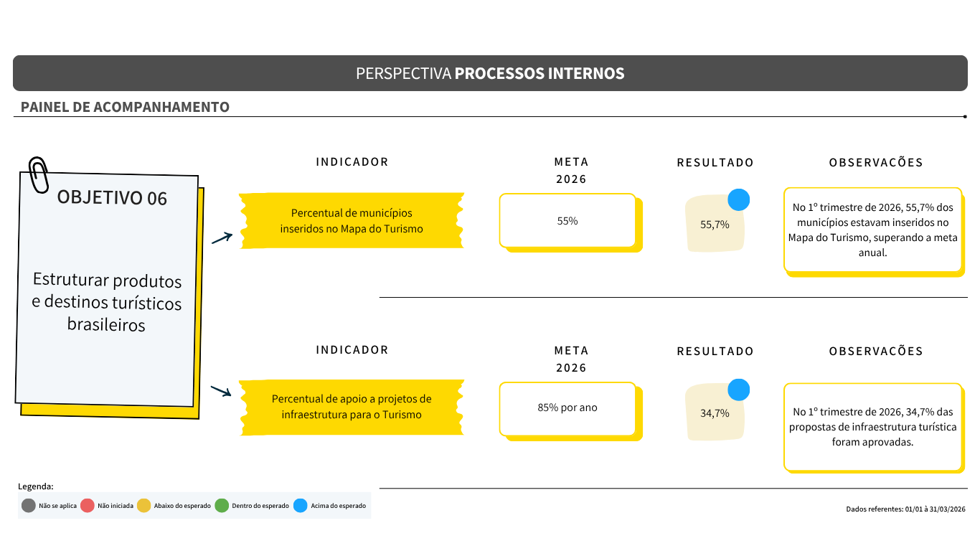Click the '85% por ano' meta box
The image size is (980, 551).
coord(567,408)
